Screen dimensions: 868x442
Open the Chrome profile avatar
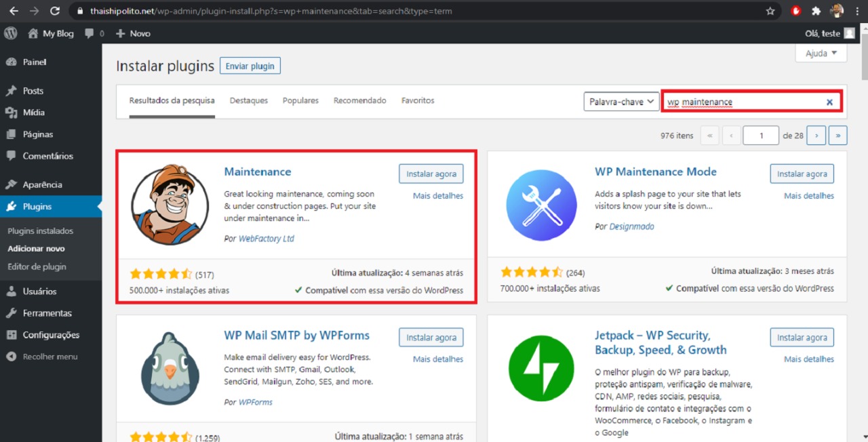tap(837, 11)
